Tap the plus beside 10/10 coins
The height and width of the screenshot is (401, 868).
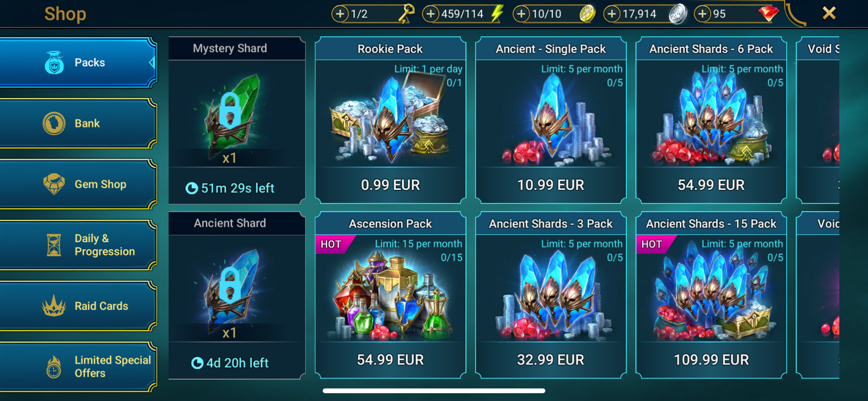[521, 14]
